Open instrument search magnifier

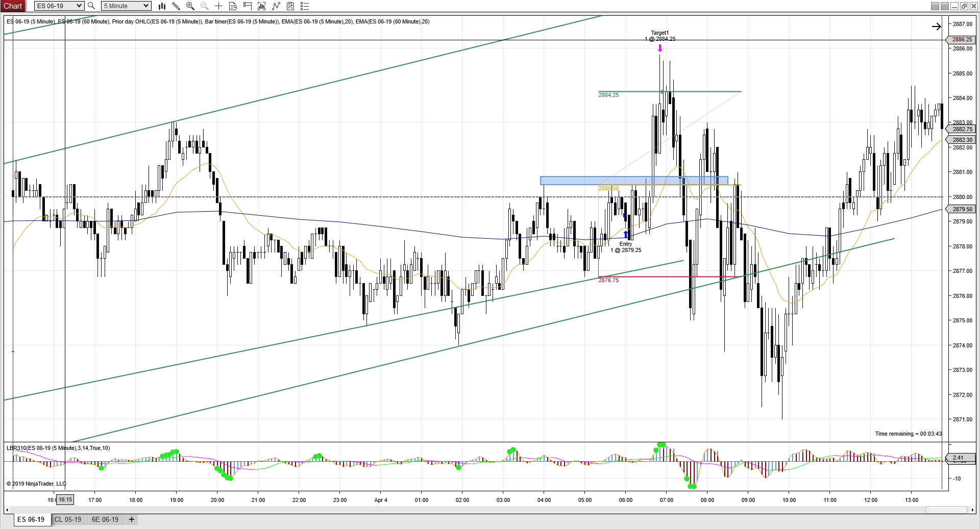(91, 6)
